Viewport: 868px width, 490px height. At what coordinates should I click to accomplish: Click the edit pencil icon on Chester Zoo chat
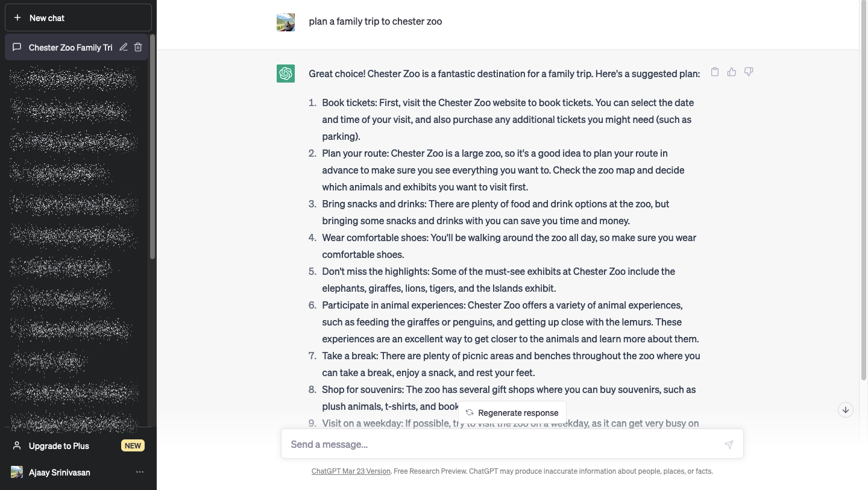click(124, 47)
